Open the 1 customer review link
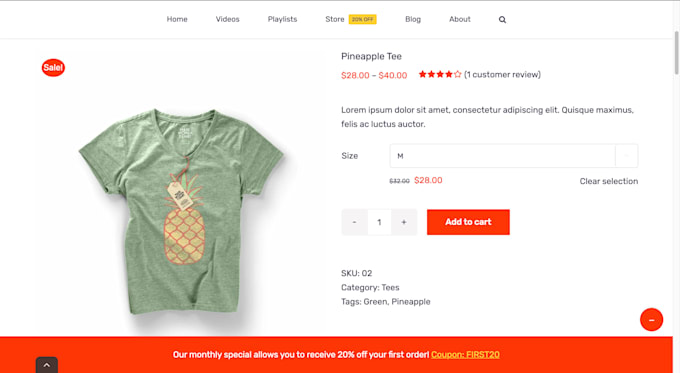The width and height of the screenshot is (680, 373). point(502,75)
